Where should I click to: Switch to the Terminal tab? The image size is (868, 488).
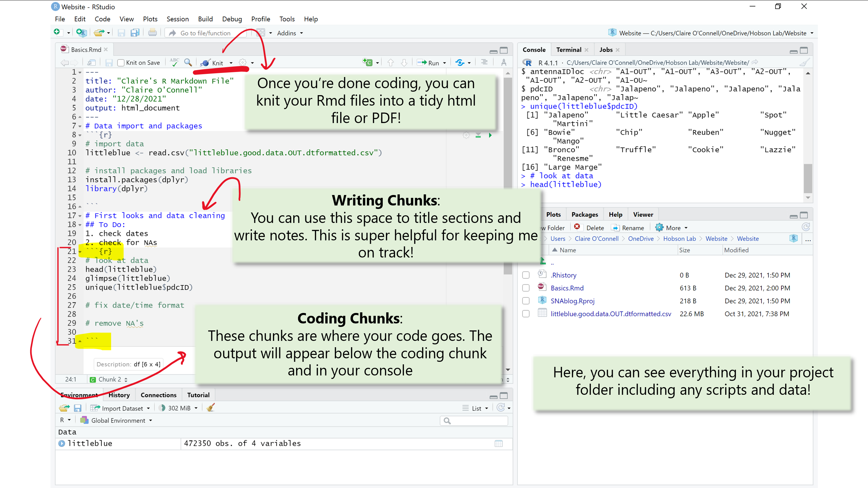568,49
